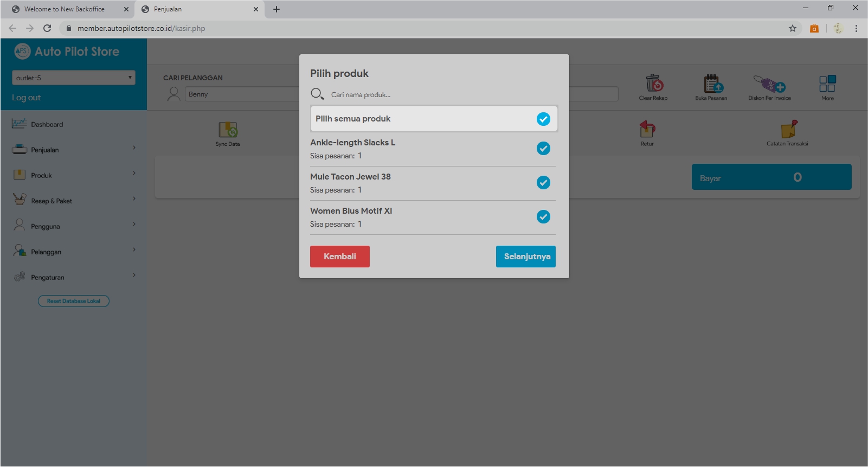Open the outlet-5 dropdown
Image resolution: width=868 pixels, height=467 pixels.
74,78
